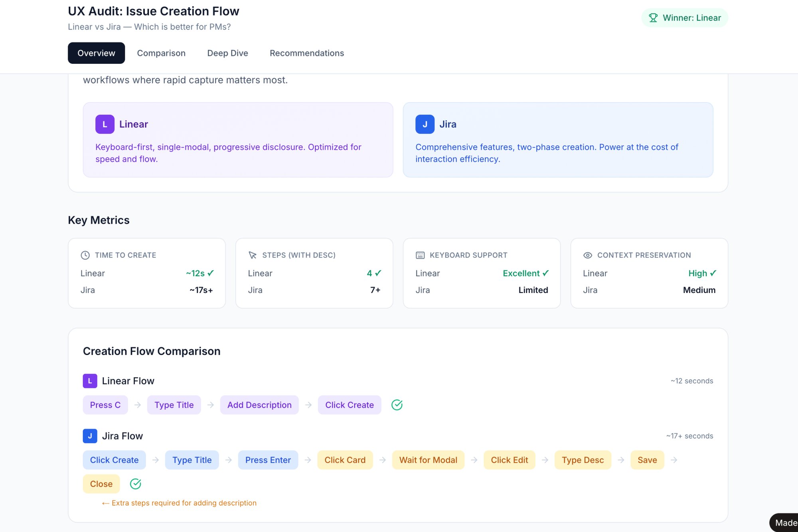Select the clock icon on Time to Create card
This screenshot has height=532, width=798.
[85, 255]
